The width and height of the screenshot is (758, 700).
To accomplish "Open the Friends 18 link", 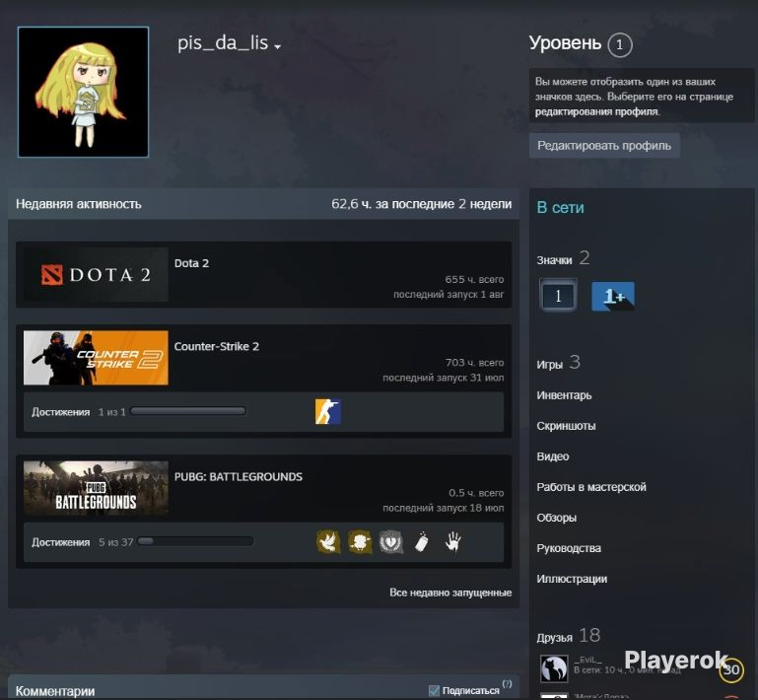I will 568,636.
